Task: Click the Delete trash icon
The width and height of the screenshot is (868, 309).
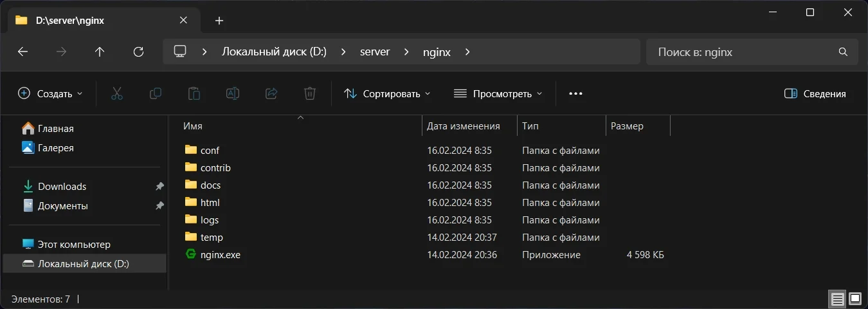Action: coord(309,93)
